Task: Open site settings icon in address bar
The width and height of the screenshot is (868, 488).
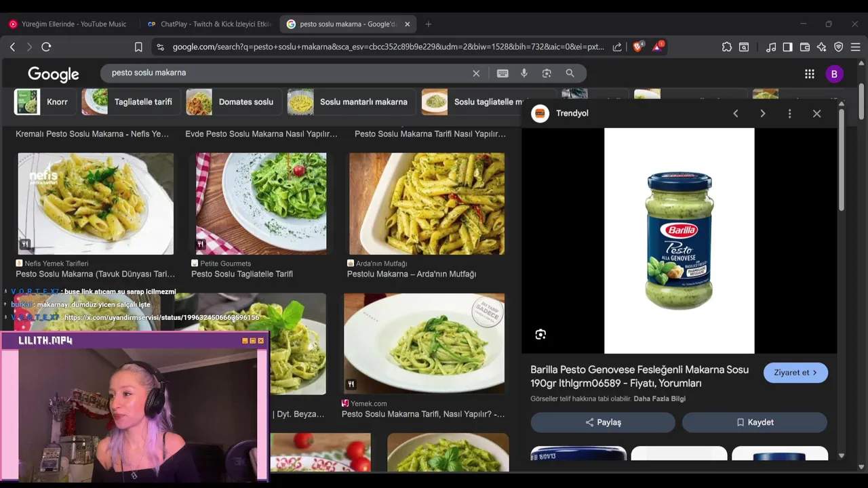Action: (160, 47)
